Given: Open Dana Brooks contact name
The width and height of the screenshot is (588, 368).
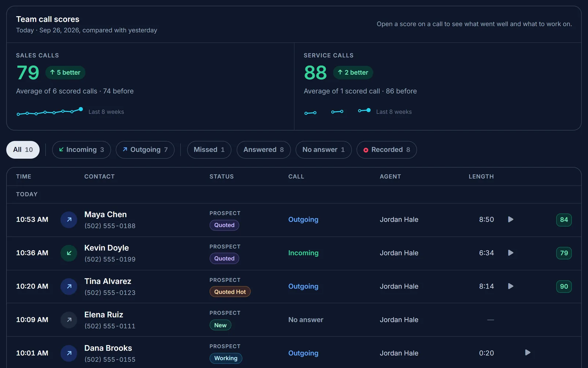Looking at the screenshot, I should pyautogui.click(x=108, y=348).
